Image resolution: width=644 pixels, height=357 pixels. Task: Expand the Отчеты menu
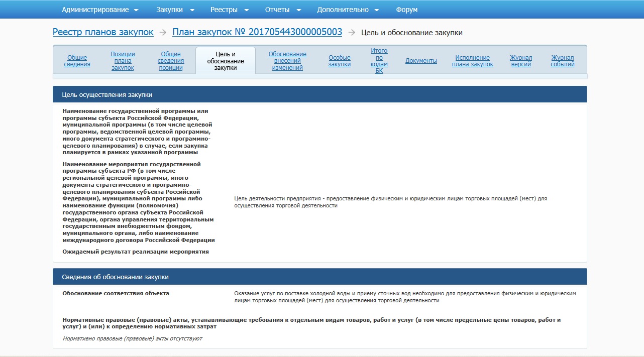[283, 10]
